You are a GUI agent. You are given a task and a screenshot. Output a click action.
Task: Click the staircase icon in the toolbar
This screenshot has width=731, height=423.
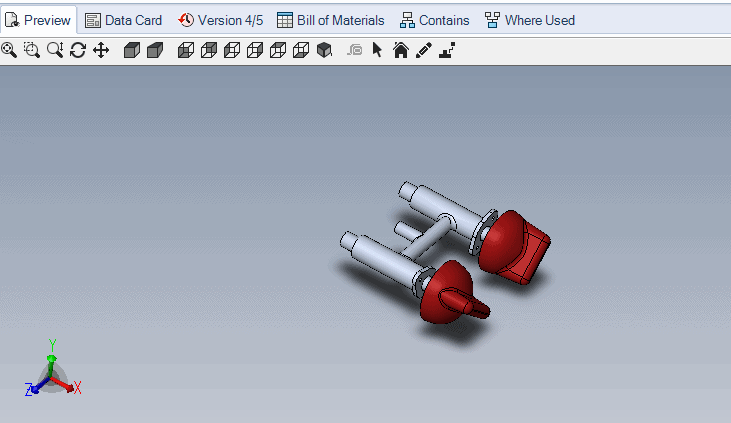point(446,50)
